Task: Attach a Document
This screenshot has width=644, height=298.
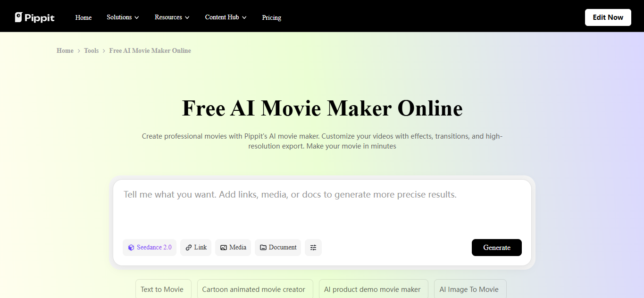Action: pyautogui.click(x=278, y=248)
